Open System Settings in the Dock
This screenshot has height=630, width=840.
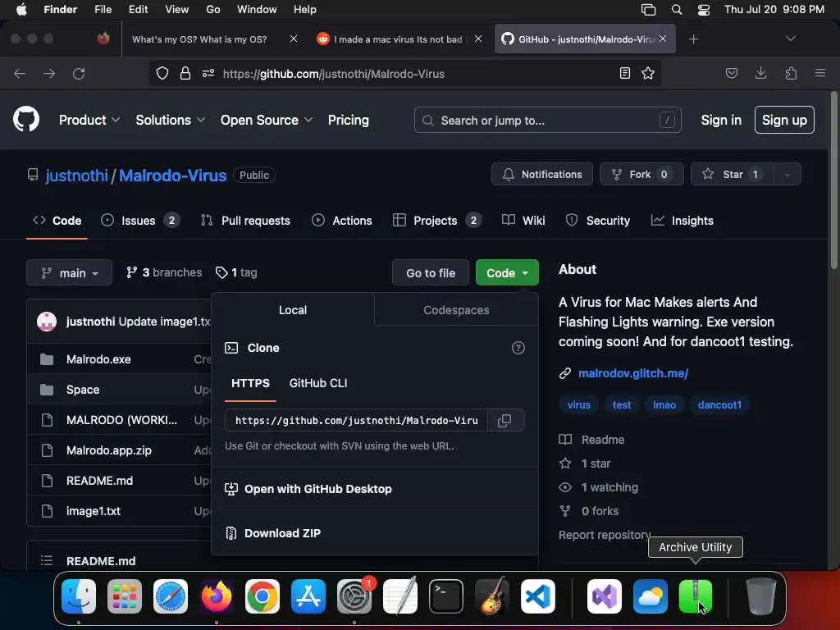[354, 596]
